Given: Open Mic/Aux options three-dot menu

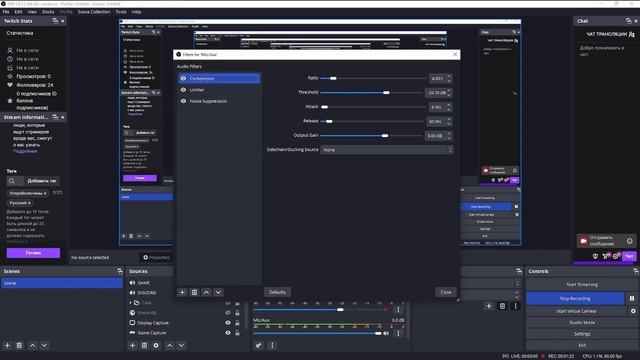Looking at the screenshot, I should [x=398, y=333].
